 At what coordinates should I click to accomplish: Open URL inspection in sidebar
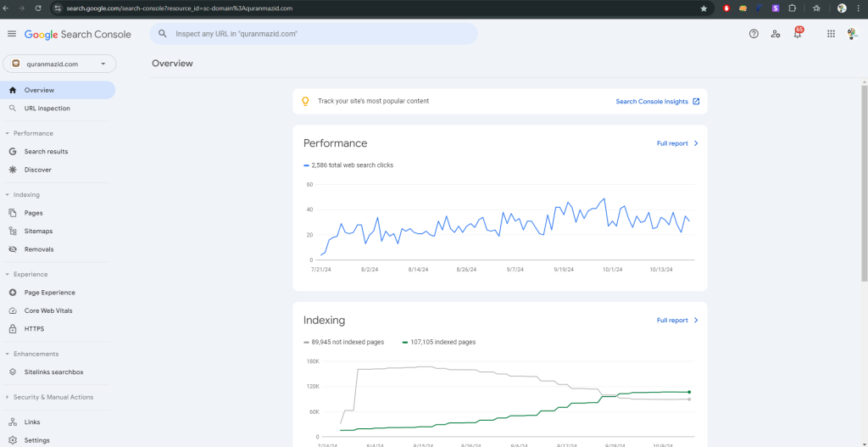[47, 109]
